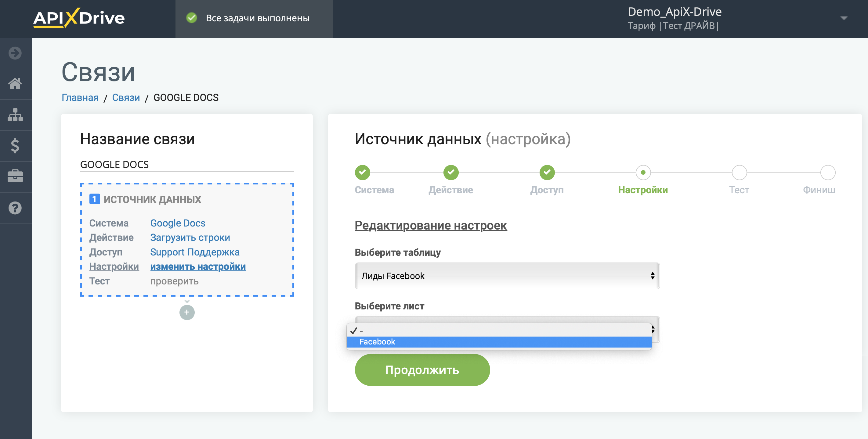The height and width of the screenshot is (439, 868).
Task: Edit the connection name GOOGLE DOCS field
Action: pos(187,164)
